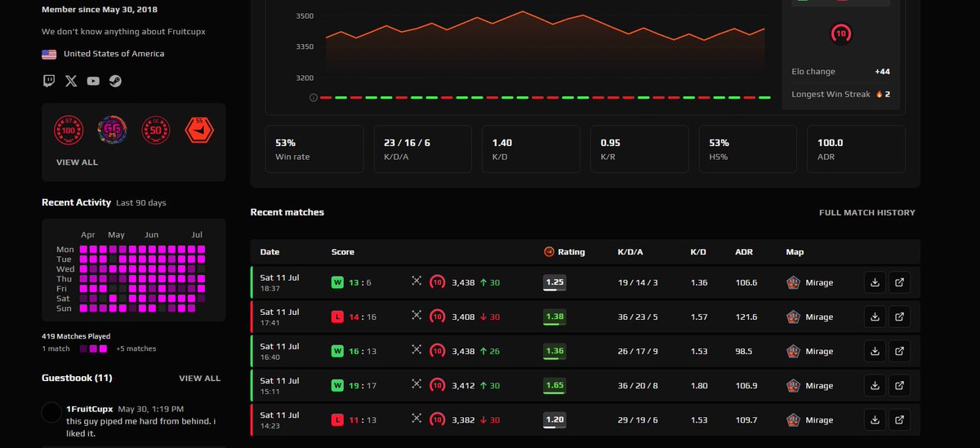Screen dimensions: 980x448
Task: Click the 53% Win rate stat card
Action: click(314, 149)
